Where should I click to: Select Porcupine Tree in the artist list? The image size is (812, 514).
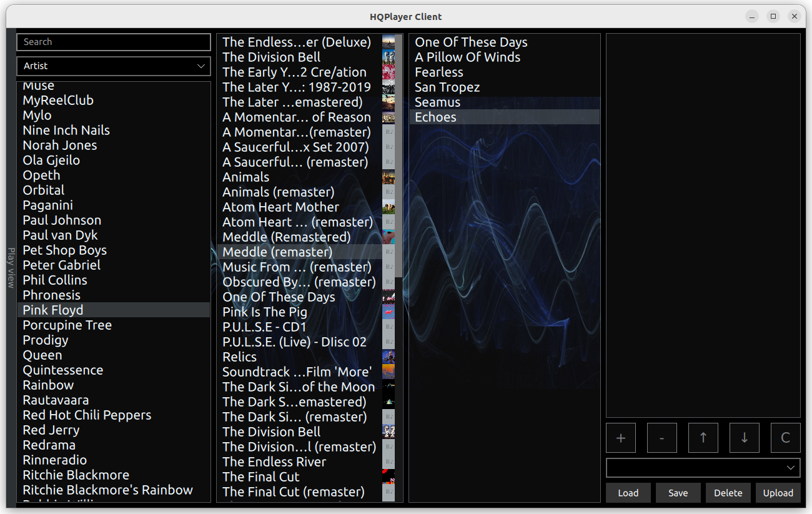[x=67, y=325]
